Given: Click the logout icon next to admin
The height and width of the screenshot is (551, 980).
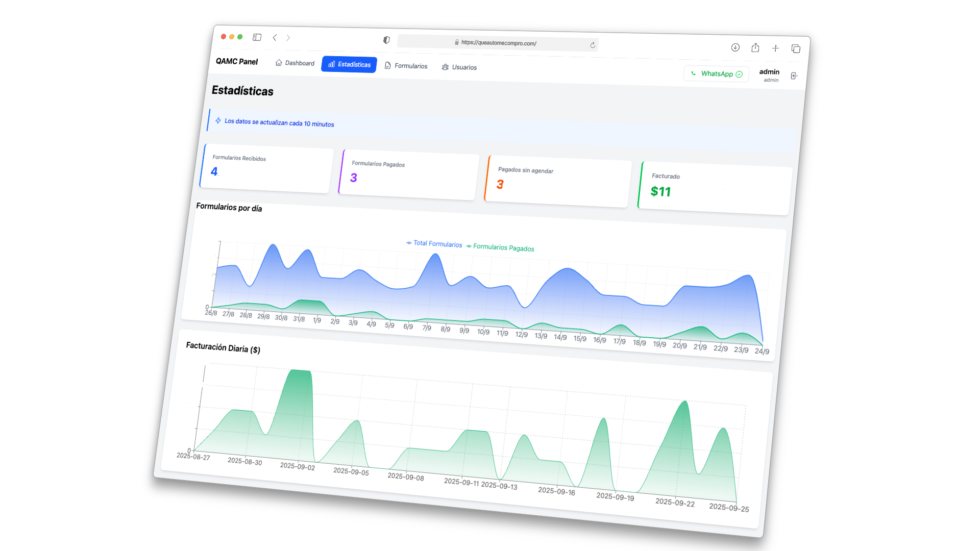Looking at the screenshot, I should tap(794, 76).
